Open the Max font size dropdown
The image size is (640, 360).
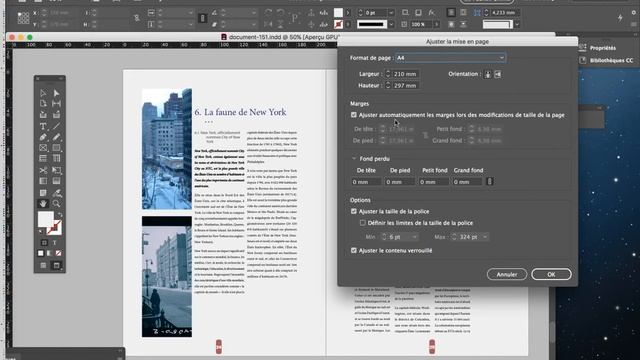(x=485, y=237)
